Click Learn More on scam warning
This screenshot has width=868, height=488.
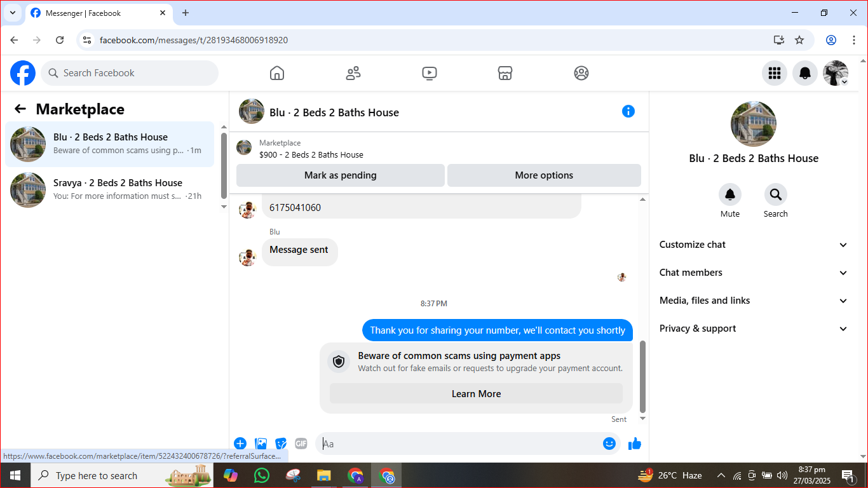point(476,394)
